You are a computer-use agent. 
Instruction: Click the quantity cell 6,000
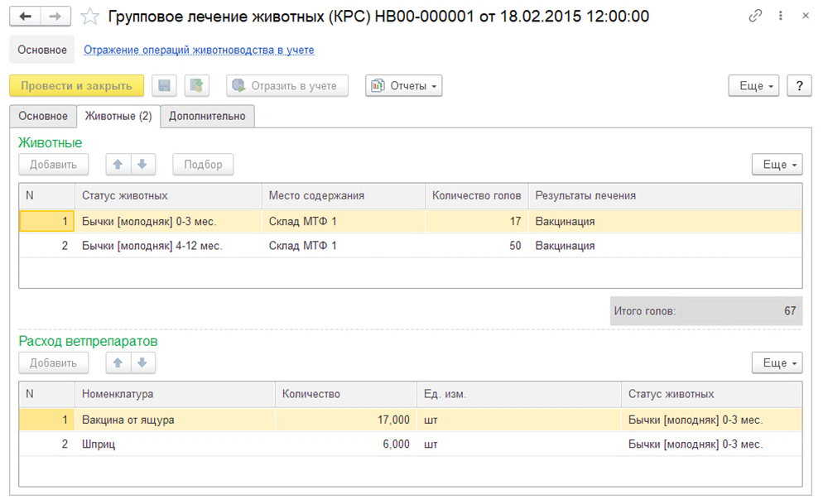[x=346, y=444]
